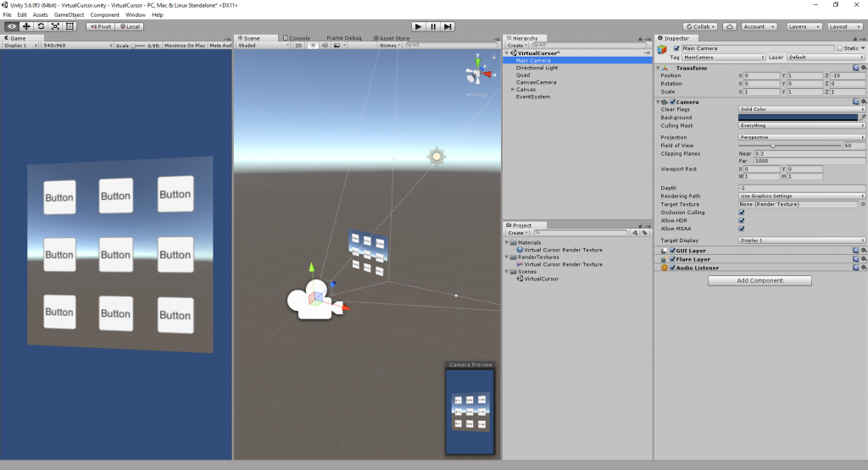Viewport: 868px width, 470px height.
Task: Click the Add Component button
Action: coord(759,280)
